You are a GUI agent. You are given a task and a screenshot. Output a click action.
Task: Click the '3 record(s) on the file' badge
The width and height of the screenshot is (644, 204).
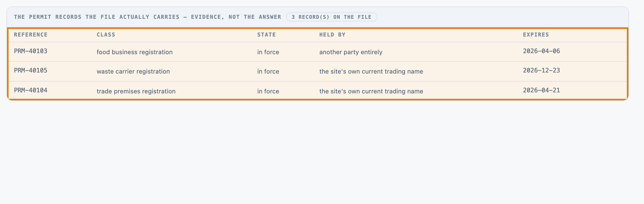331,17
